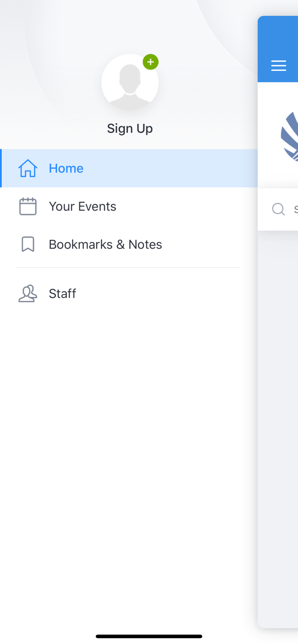Select the Home menu item
Viewport: 298px width, 644px height.
[x=129, y=168]
